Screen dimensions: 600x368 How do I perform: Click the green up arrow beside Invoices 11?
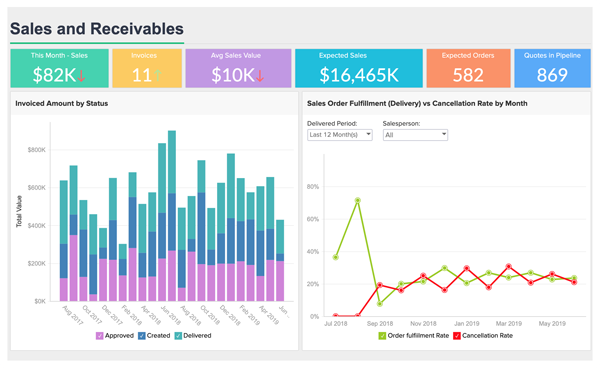[157, 75]
